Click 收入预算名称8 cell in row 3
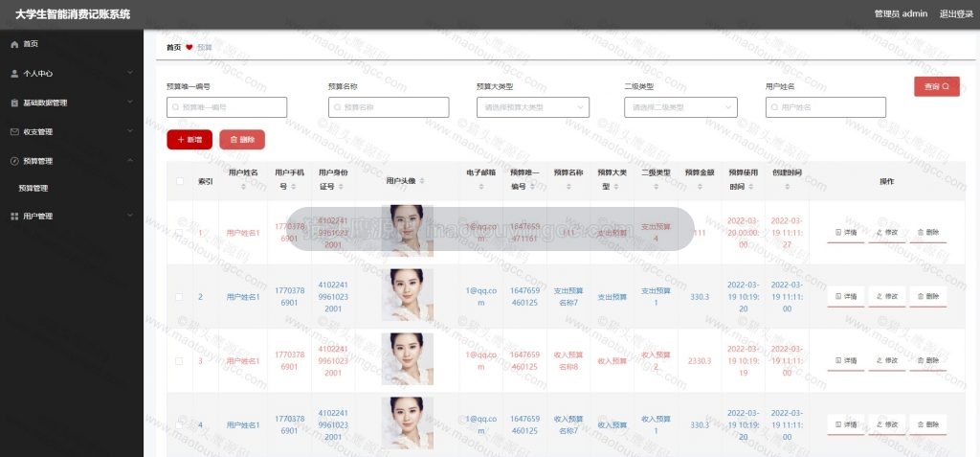 pos(568,360)
